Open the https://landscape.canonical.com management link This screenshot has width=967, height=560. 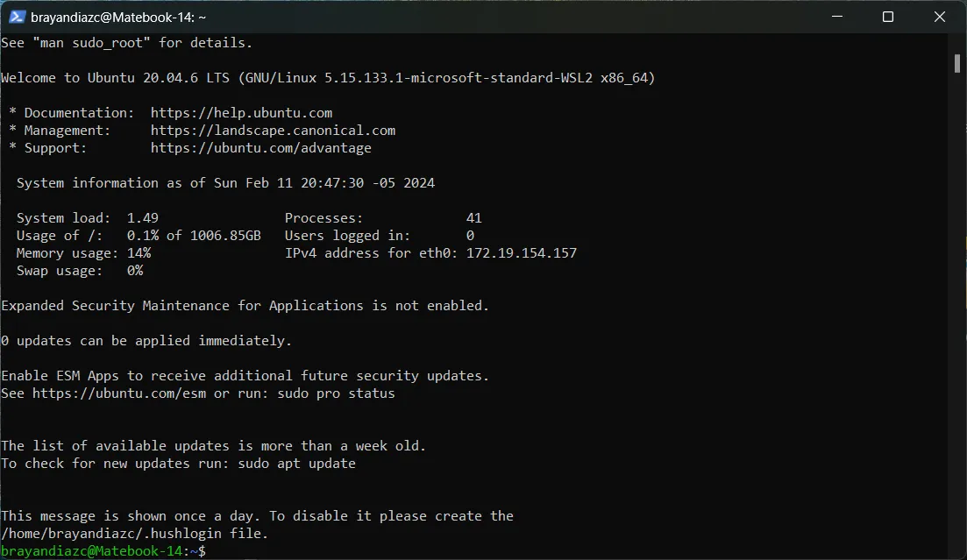[x=273, y=131]
